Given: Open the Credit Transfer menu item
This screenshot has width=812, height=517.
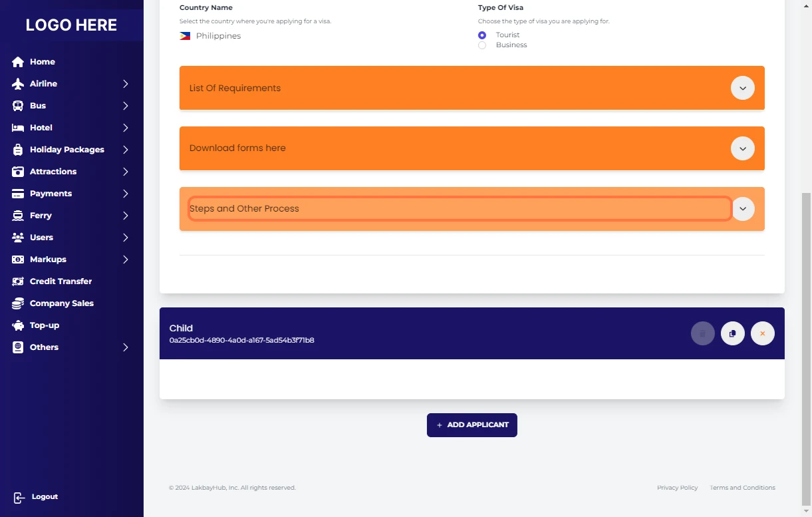Looking at the screenshot, I should pos(61,281).
